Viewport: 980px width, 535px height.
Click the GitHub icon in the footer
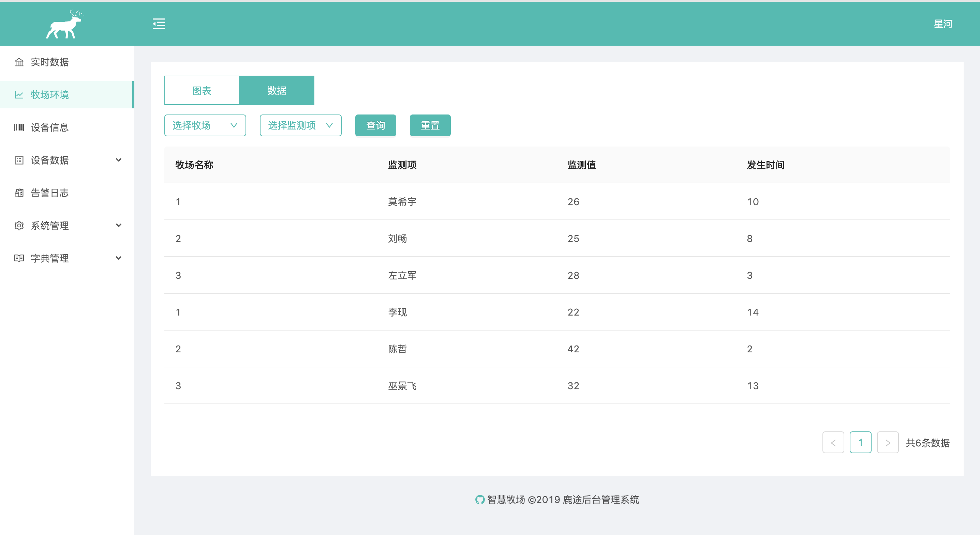480,500
